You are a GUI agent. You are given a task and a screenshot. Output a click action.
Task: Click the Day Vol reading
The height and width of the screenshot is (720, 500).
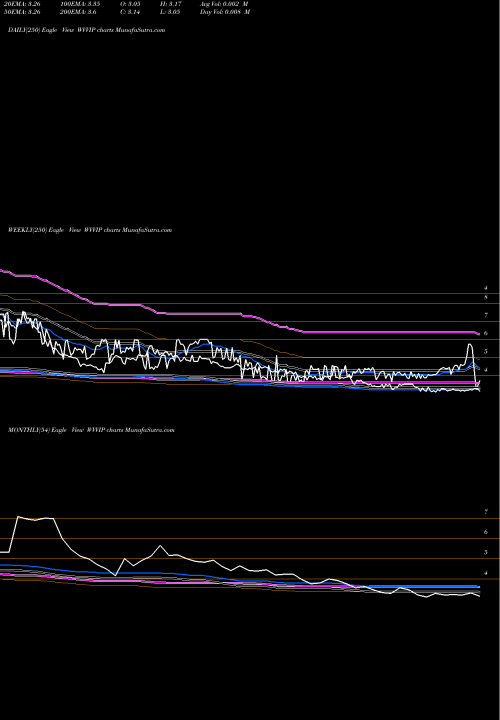pyautogui.click(x=225, y=12)
